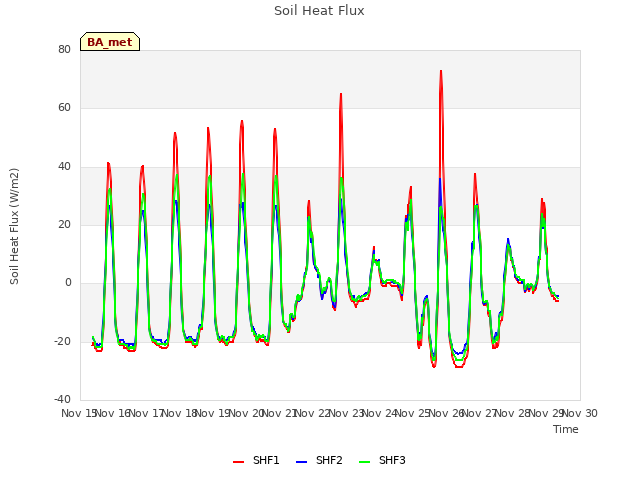Viewport: 640px width, 480px height.
Task: Toggle the SHF3 series in the legend
Action: (382, 460)
